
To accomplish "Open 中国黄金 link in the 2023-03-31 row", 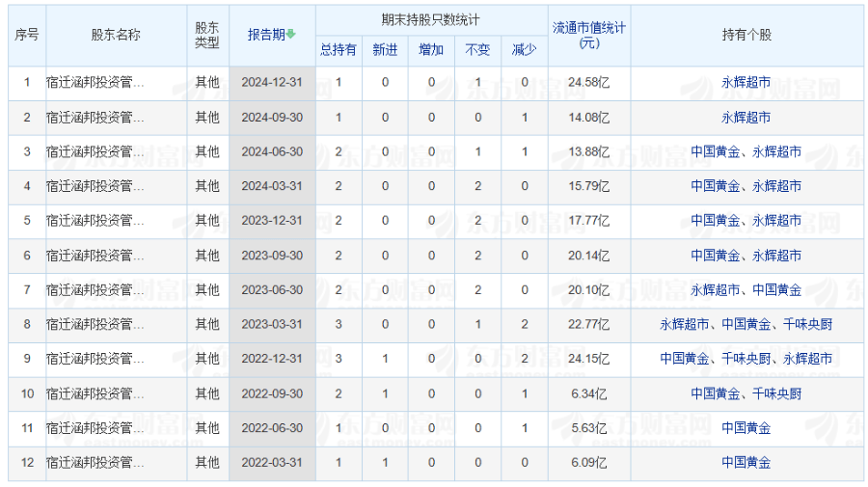I will point(746,324).
